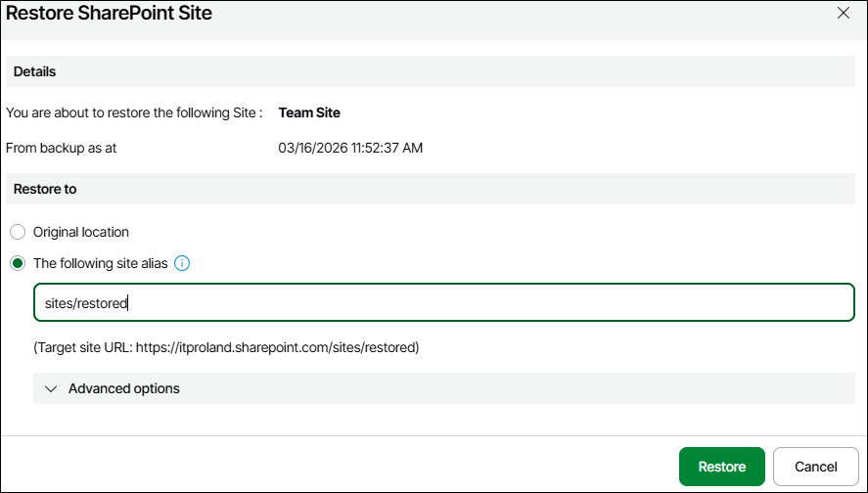Viewport: 868px width, 493px height.
Task: Click the 'Restore to' section header
Action: (x=45, y=189)
